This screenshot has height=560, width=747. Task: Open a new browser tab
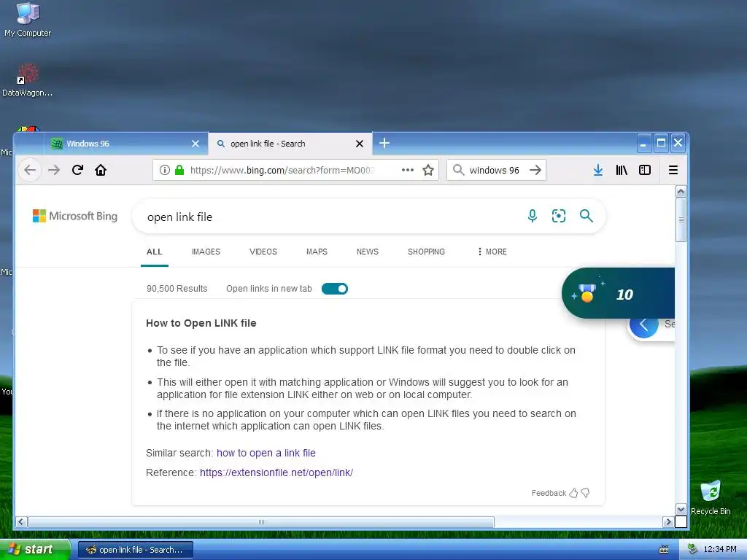coord(384,143)
